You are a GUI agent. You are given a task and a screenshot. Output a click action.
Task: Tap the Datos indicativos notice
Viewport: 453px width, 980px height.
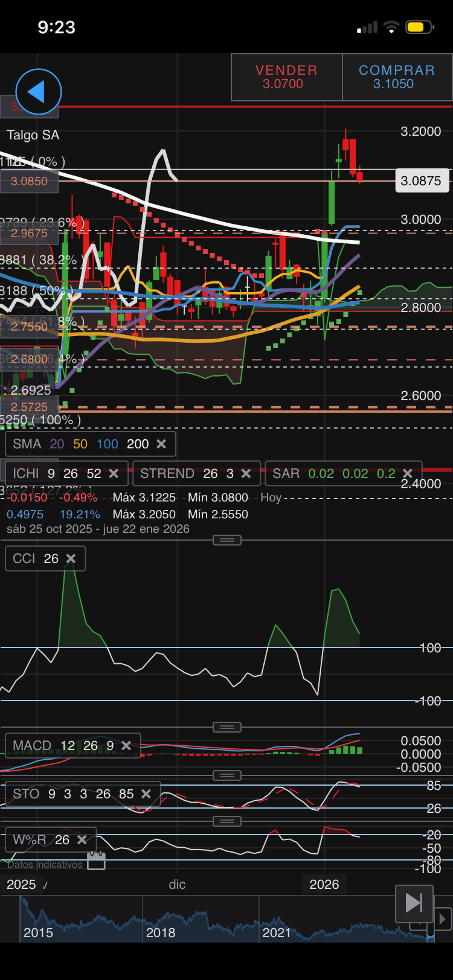click(45, 865)
